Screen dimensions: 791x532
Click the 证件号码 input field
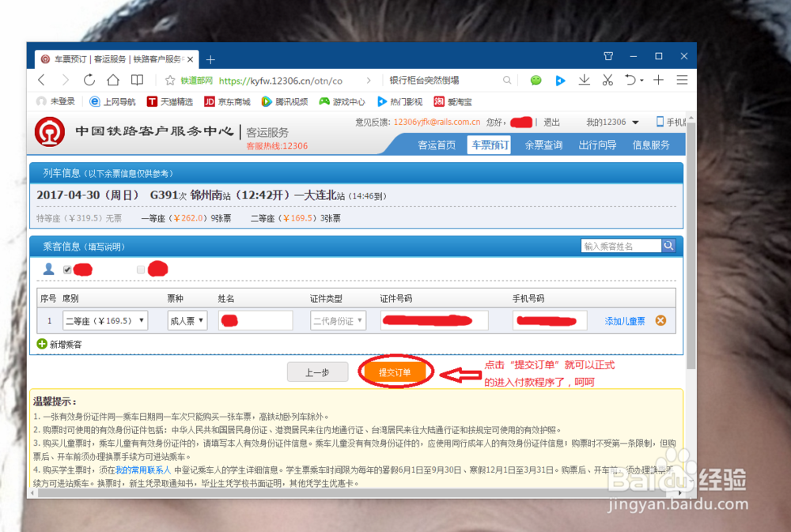(434, 321)
